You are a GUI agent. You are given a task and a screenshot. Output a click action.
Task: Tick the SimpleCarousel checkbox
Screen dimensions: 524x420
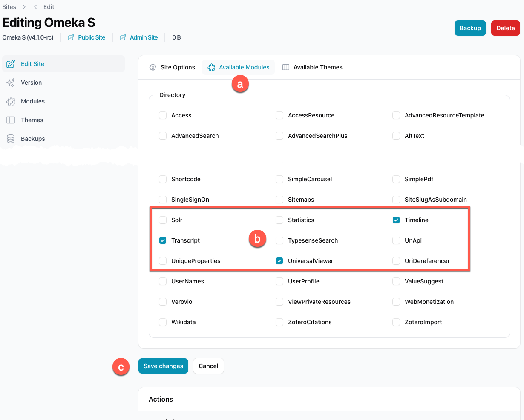coord(279,179)
